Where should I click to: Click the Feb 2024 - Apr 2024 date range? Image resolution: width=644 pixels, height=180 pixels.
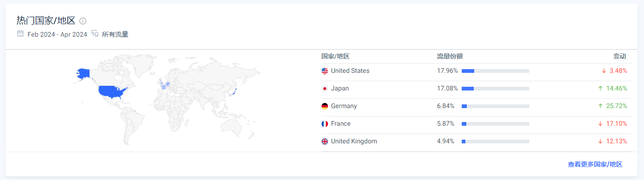click(x=57, y=34)
